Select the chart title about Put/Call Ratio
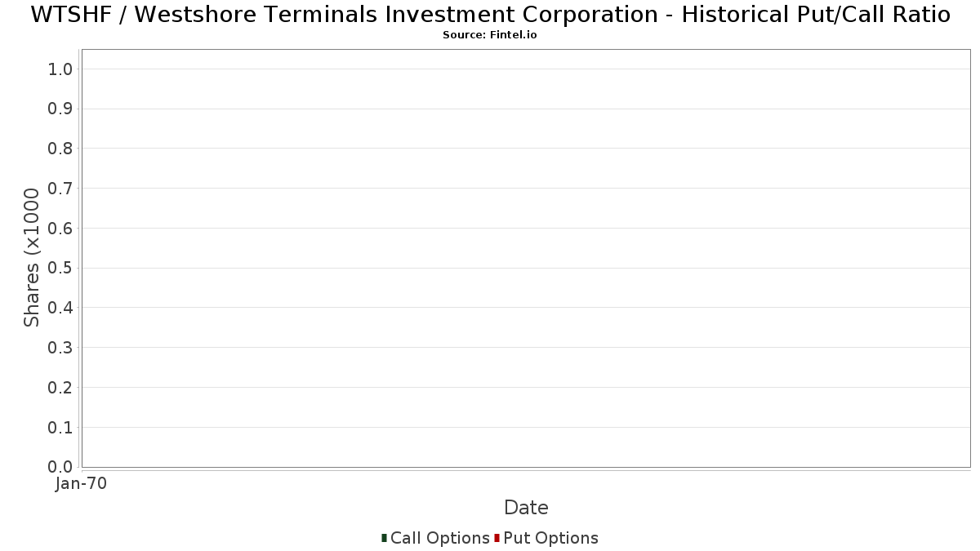The height and width of the screenshot is (551, 980). click(x=490, y=15)
